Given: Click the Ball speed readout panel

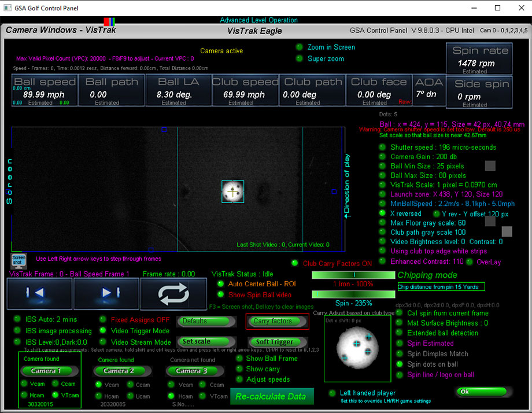Looking at the screenshot, I should pos(45,90).
